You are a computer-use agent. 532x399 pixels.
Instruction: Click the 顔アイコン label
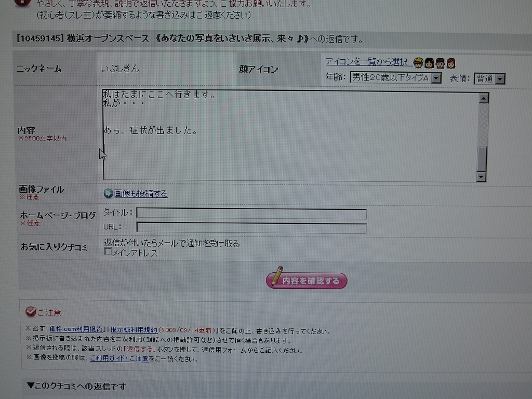(259, 69)
